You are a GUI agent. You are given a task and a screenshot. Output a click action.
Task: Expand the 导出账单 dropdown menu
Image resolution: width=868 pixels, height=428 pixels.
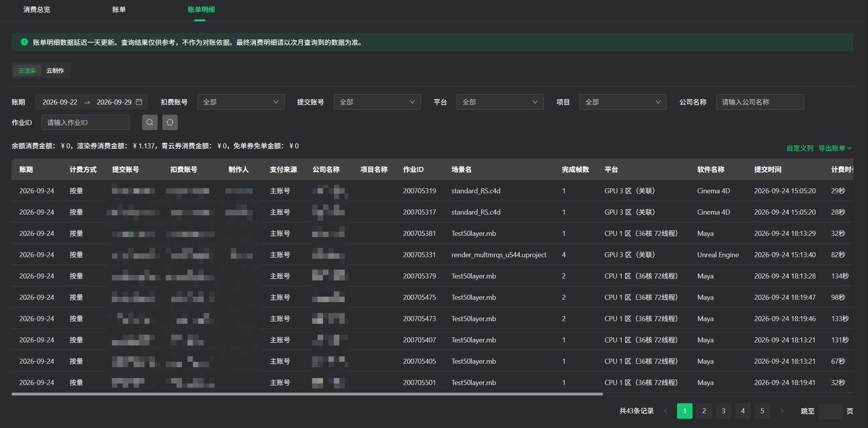(835, 148)
